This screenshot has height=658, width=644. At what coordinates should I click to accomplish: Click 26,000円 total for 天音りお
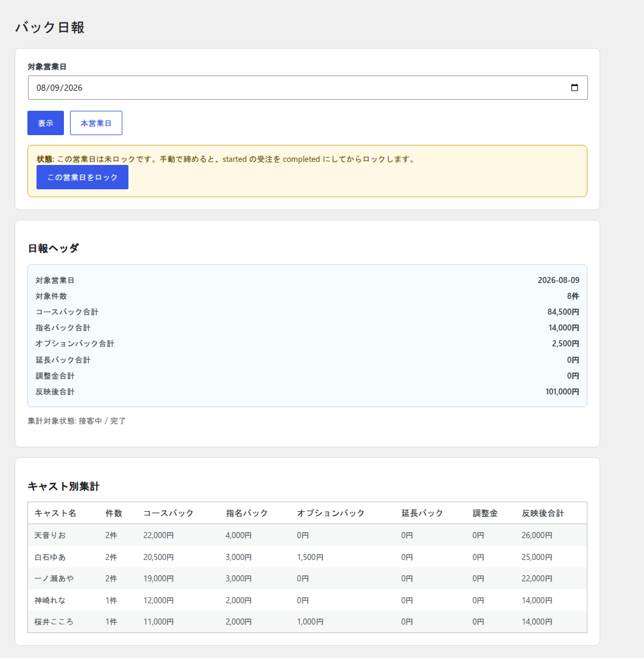pos(537,536)
